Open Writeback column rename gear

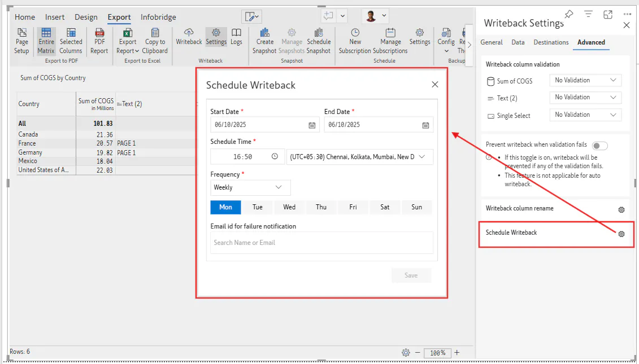coord(621,210)
